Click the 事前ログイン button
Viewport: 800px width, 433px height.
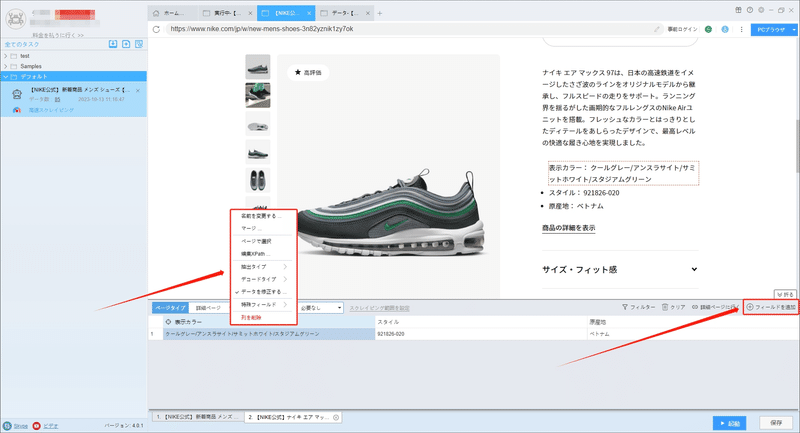(x=682, y=29)
